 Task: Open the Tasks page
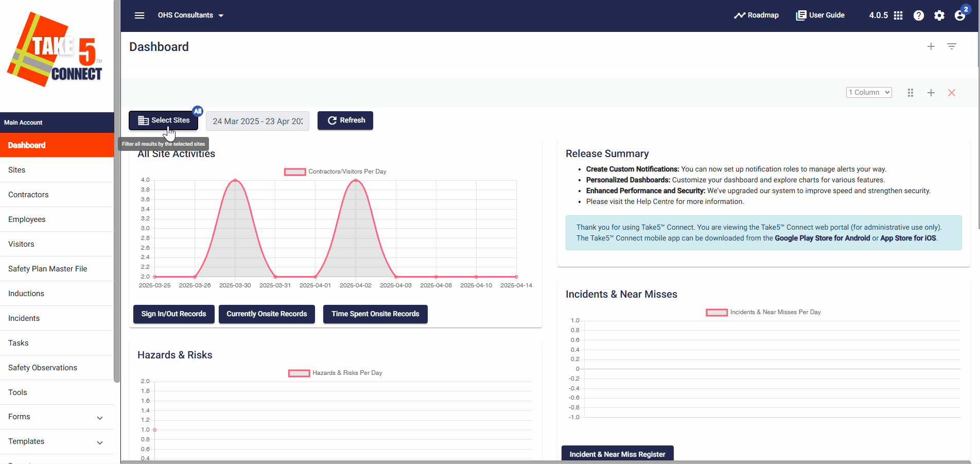click(57, 343)
